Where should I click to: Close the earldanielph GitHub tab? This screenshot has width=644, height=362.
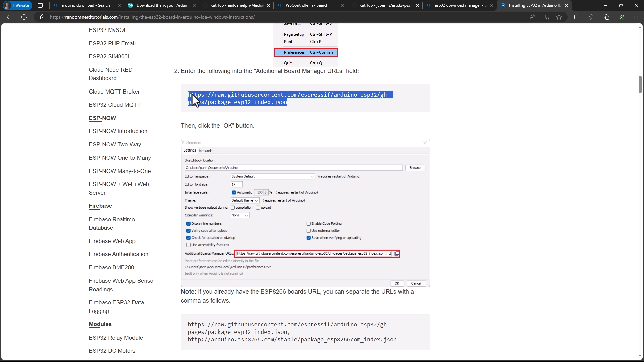pos(268,5)
